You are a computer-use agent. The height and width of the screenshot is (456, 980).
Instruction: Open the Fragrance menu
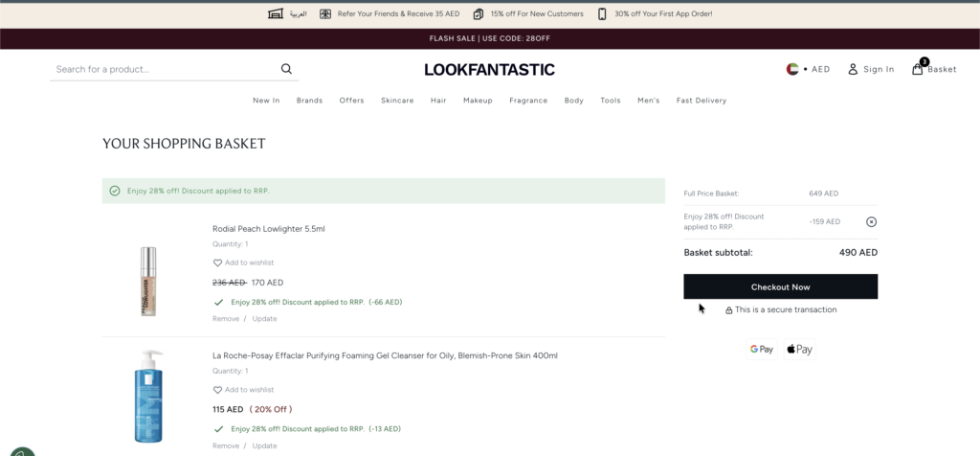(528, 100)
